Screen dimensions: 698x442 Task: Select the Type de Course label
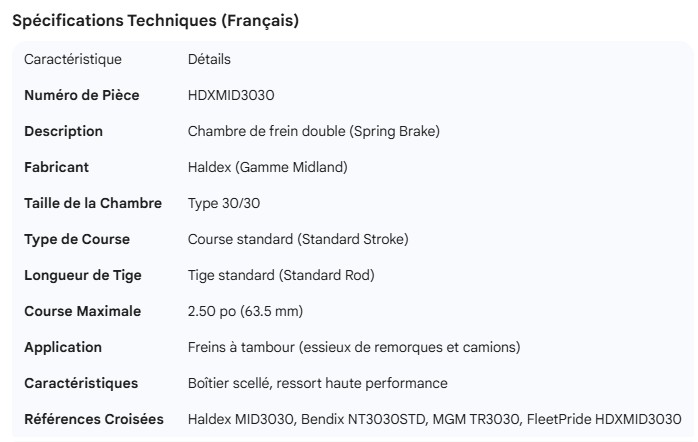click(77, 239)
